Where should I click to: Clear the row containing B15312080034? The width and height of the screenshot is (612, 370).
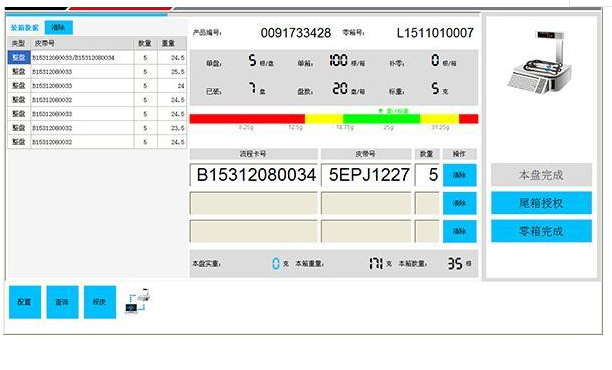[x=459, y=175]
